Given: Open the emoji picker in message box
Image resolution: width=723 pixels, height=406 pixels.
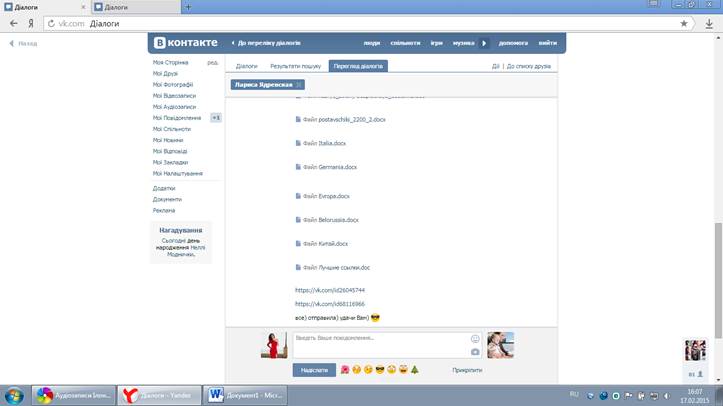Looking at the screenshot, I should (475, 339).
